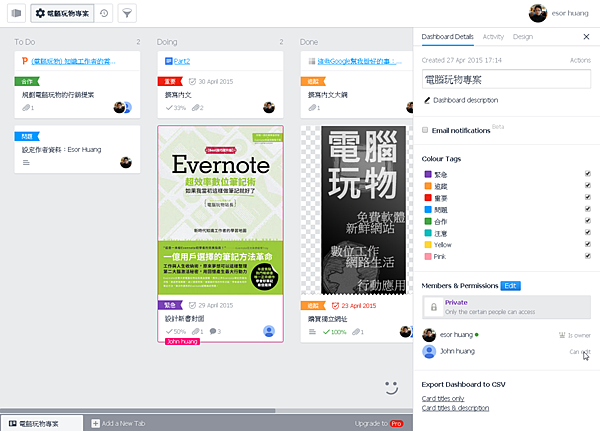Uncheck the purple tag checkbox

(x=588, y=174)
